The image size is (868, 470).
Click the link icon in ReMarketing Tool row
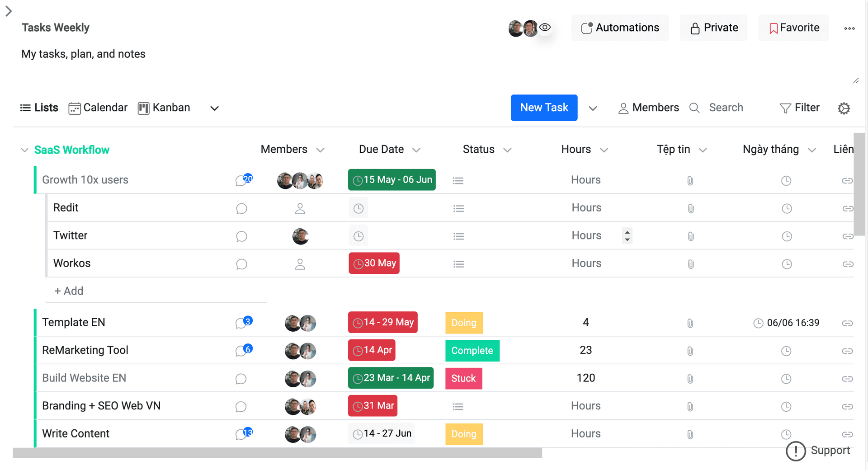pyautogui.click(x=847, y=351)
